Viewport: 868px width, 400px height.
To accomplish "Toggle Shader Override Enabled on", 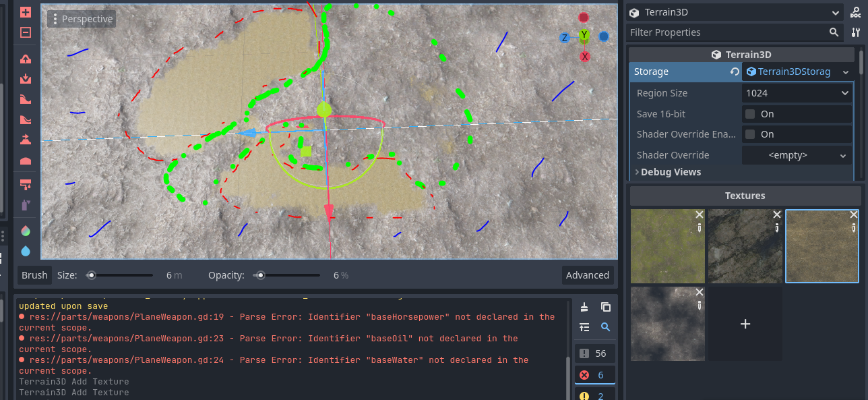I will 750,134.
